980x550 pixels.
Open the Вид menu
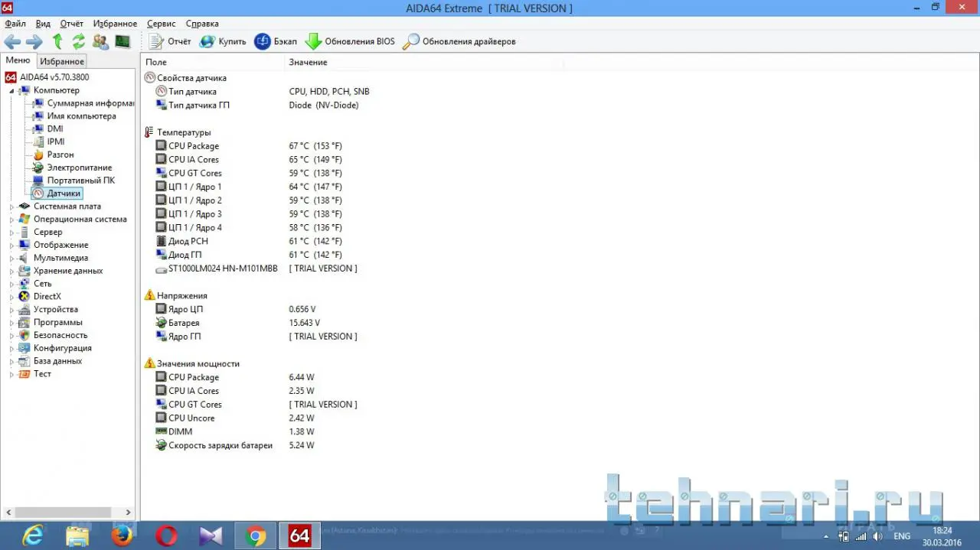coord(43,24)
